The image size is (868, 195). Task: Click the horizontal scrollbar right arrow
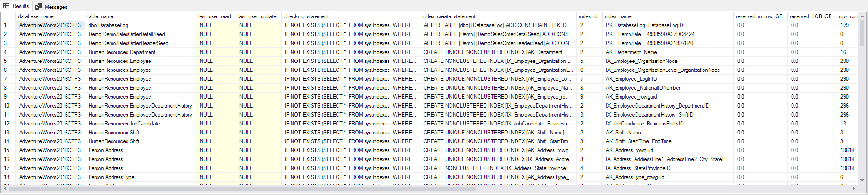coord(854,188)
